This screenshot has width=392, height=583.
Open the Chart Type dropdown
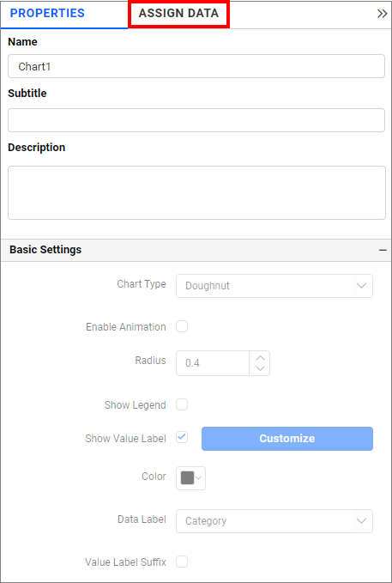point(274,286)
